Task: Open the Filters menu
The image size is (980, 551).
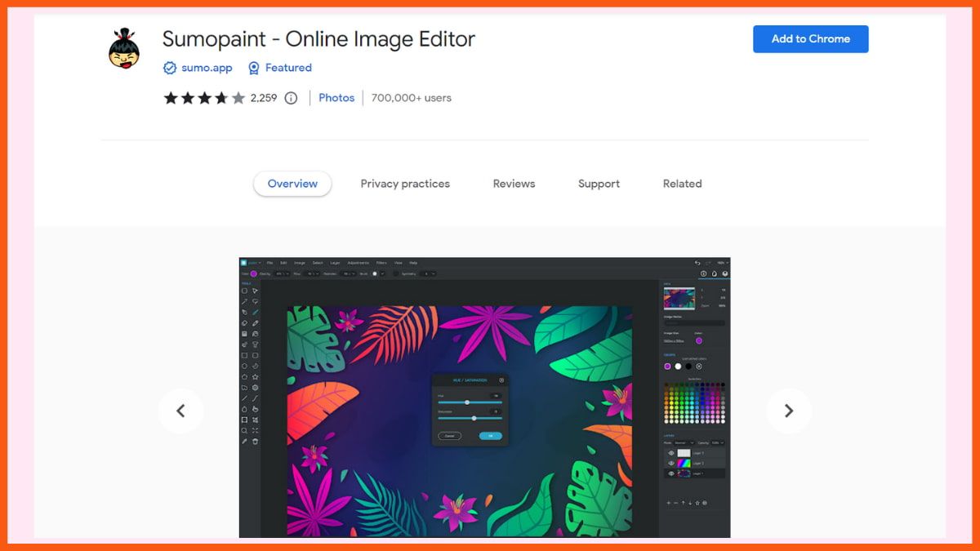Action: tap(381, 263)
